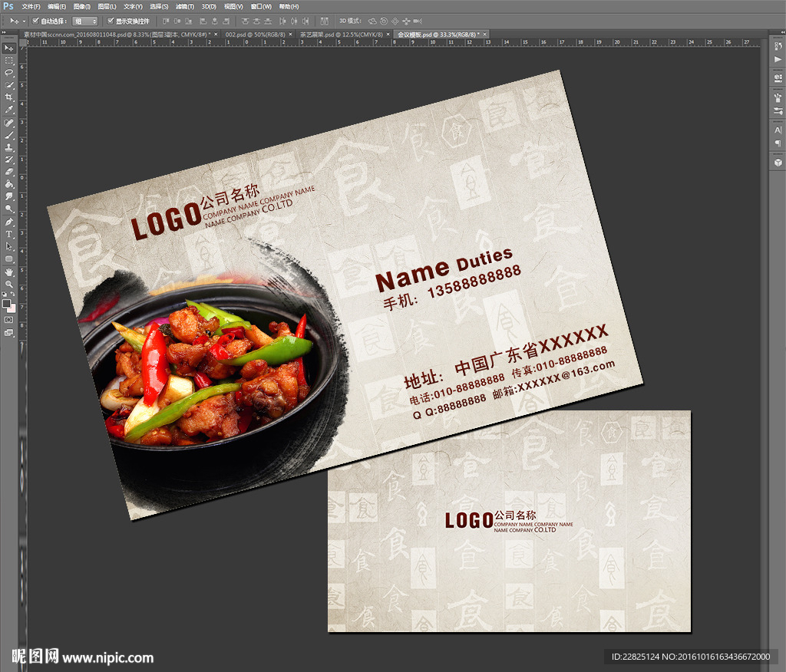Select the Brush tool

click(9, 135)
